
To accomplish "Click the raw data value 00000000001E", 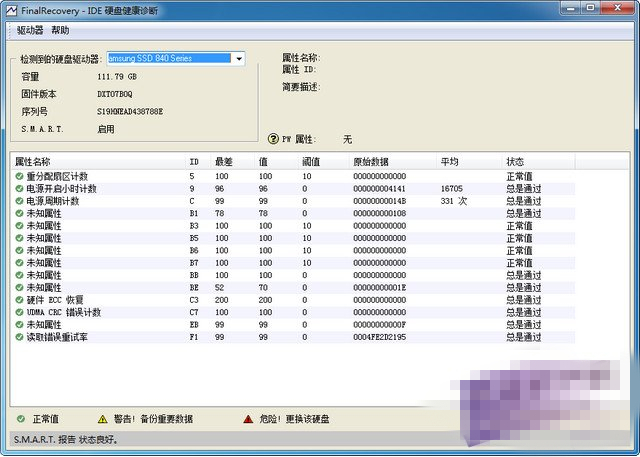I will tap(380, 288).
